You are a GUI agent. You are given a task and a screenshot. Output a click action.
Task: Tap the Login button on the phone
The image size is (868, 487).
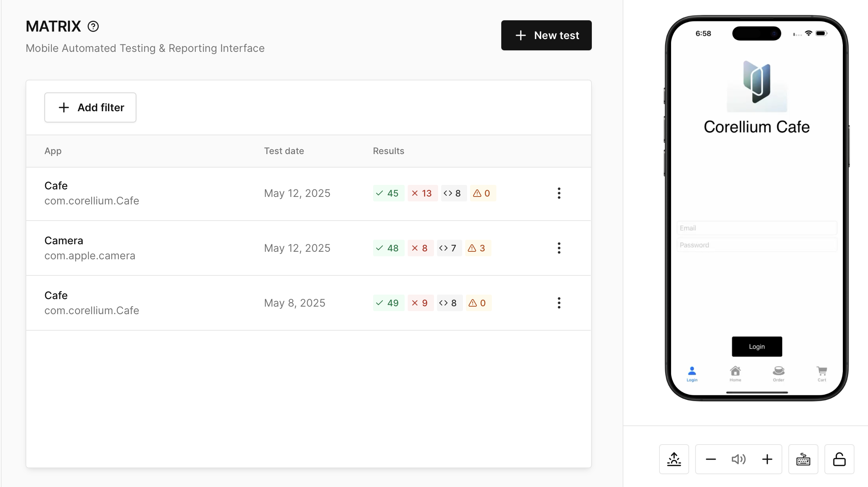pyautogui.click(x=757, y=346)
